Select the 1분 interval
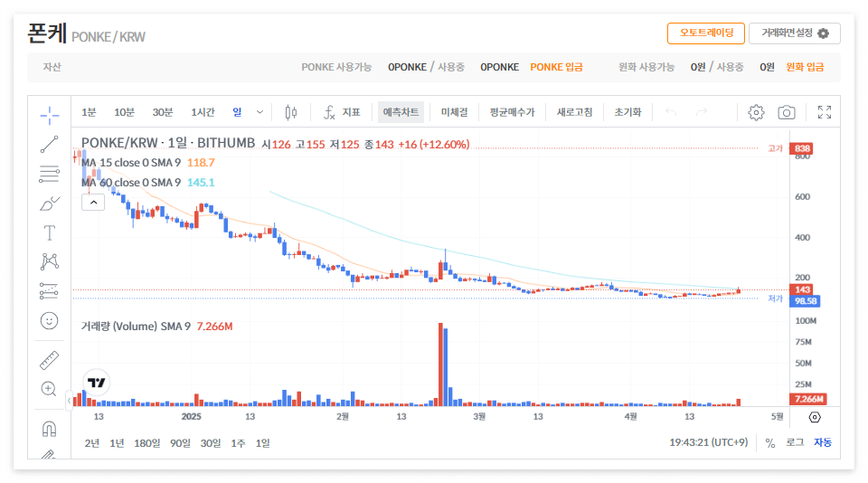The image size is (868, 483). click(89, 112)
